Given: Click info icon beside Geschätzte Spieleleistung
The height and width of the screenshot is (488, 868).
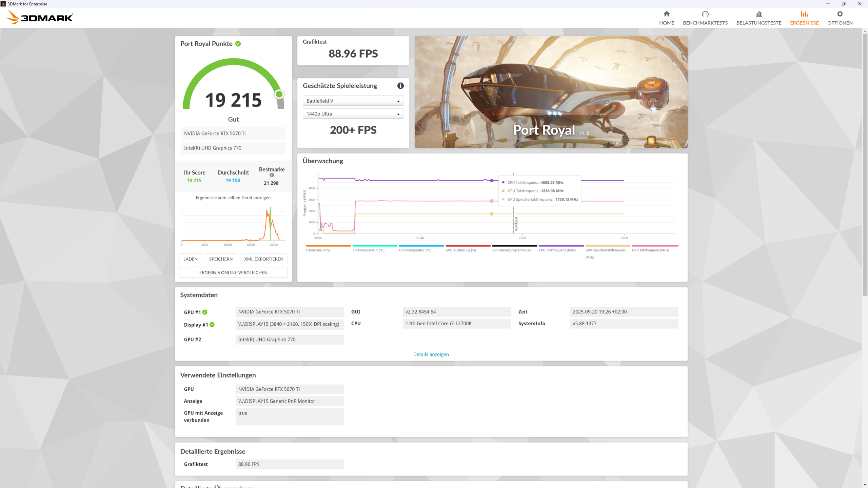Looking at the screenshot, I should pos(400,86).
